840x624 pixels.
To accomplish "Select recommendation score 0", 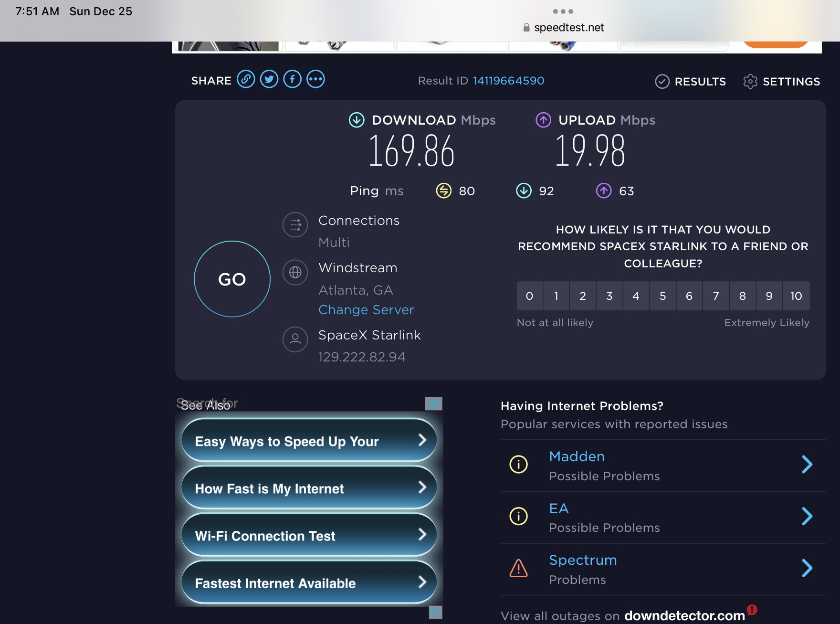I will click(x=529, y=296).
